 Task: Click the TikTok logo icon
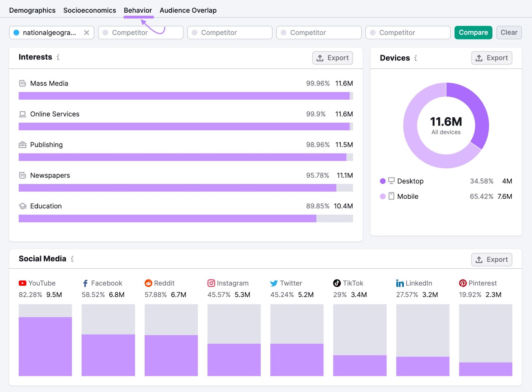coord(337,283)
